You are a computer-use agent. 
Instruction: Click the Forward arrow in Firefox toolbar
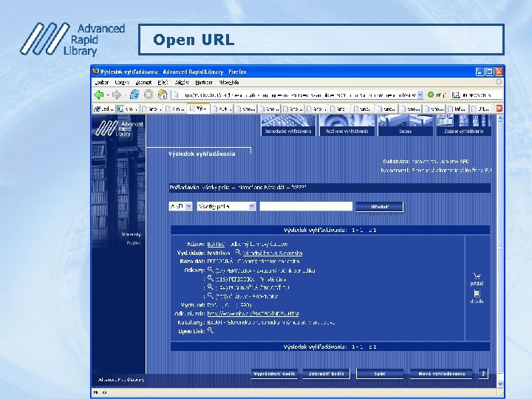click(117, 95)
